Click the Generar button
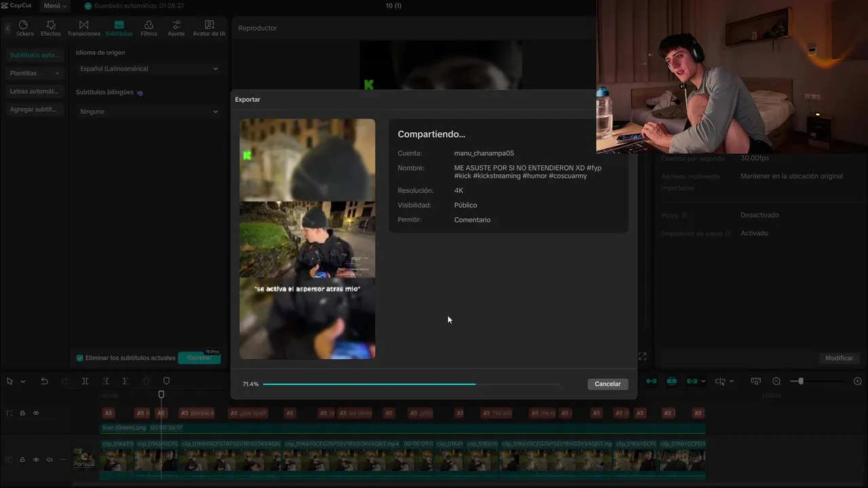This screenshot has width=868, height=488. (199, 358)
